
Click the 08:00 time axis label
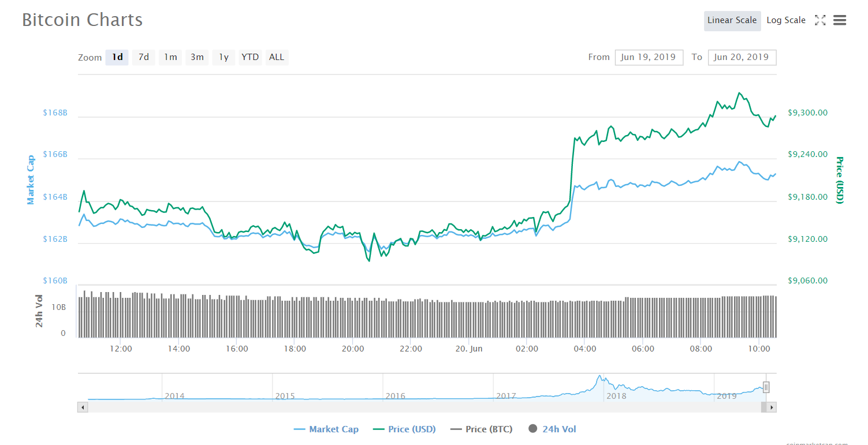(701, 349)
